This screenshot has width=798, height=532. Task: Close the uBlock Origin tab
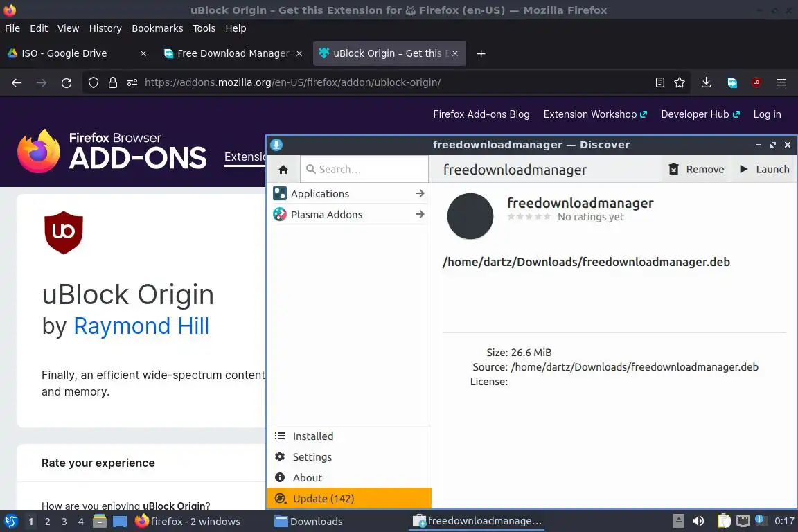click(455, 53)
